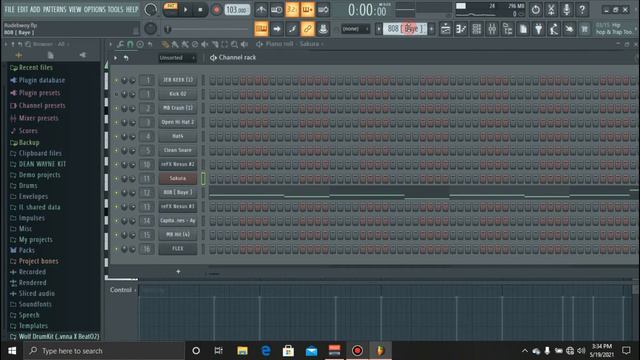Screen dimensions: 640x360
Task: Open the EDIT menu
Action: coord(22,9)
